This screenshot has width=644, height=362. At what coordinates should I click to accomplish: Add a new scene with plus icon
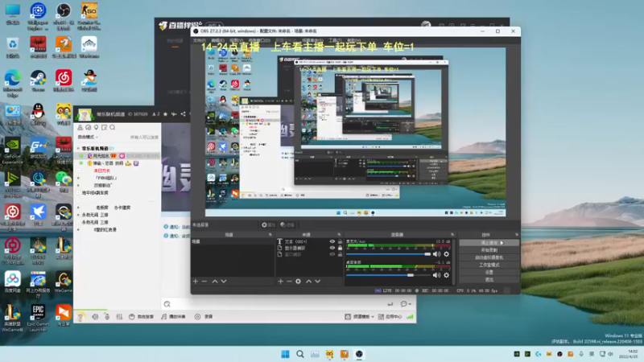click(196, 281)
